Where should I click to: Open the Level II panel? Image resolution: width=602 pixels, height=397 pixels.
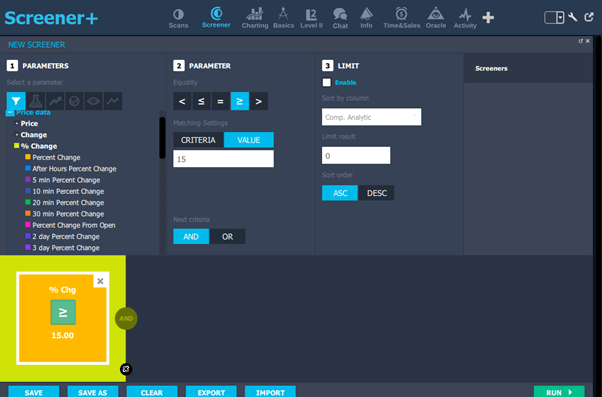[311, 18]
